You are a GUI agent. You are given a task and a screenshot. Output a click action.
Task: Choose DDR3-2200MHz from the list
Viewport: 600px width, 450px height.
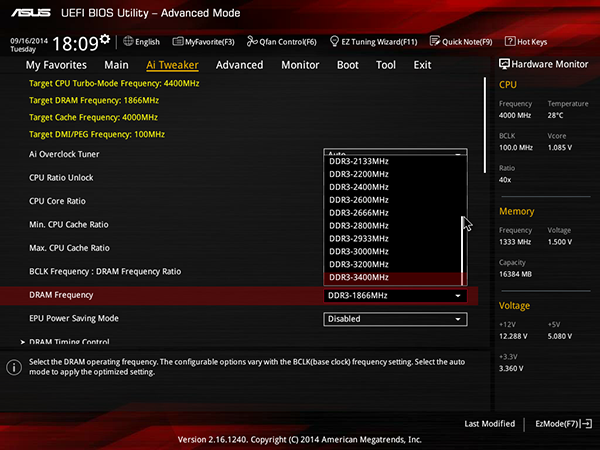tap(393, 174)
